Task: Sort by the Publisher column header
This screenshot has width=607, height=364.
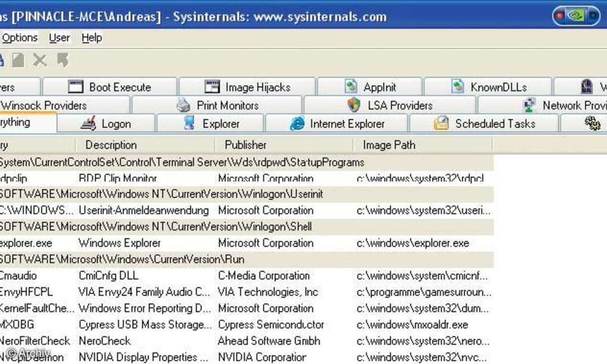Action: point(284,145)
